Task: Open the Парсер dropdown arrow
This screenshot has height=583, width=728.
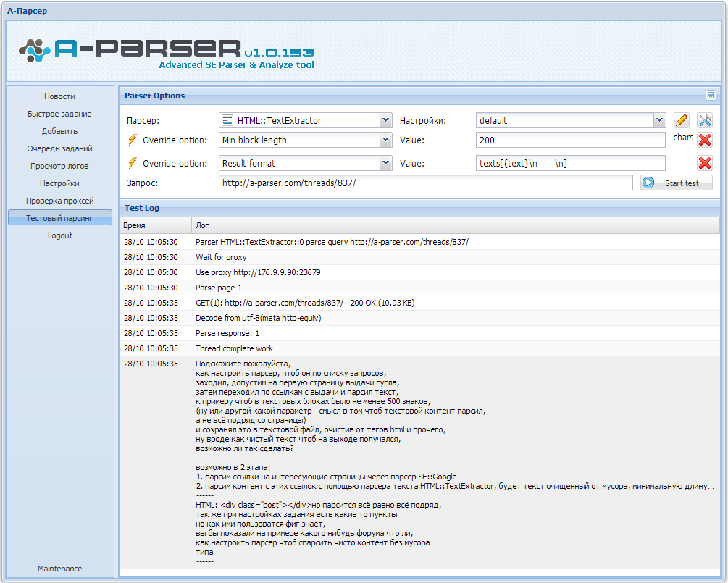Action: 386,120
